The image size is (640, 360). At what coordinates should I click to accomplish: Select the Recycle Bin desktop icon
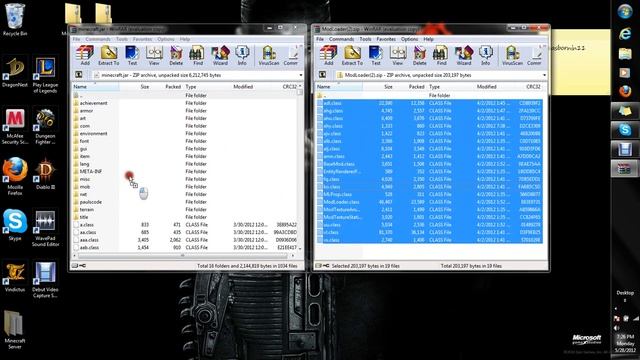[x=15, y=19]
